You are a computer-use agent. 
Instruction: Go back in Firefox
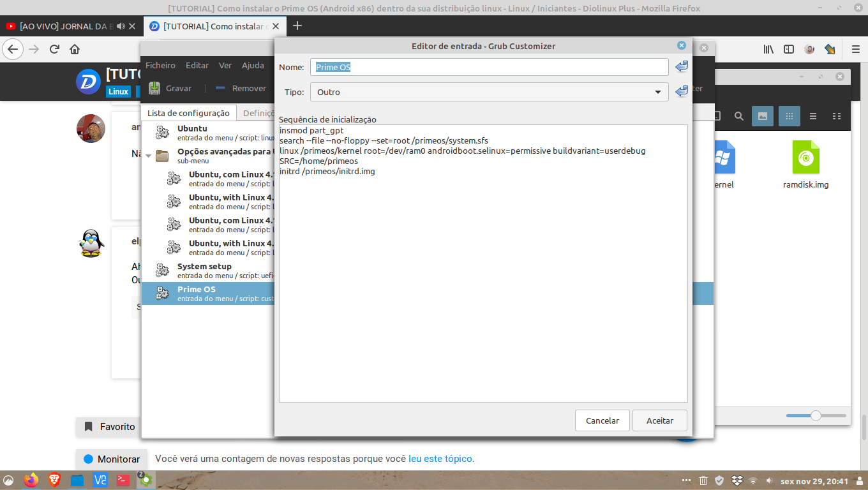coord(13,49)
